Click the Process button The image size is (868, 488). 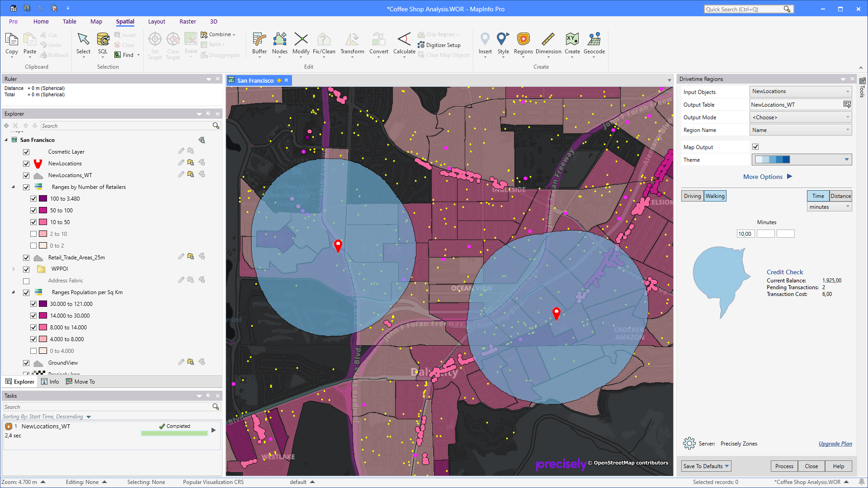784,466
